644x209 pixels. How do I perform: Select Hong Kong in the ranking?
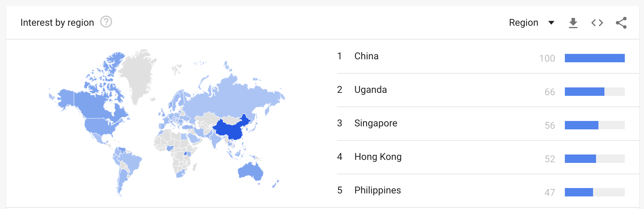(x=378, y=157)
